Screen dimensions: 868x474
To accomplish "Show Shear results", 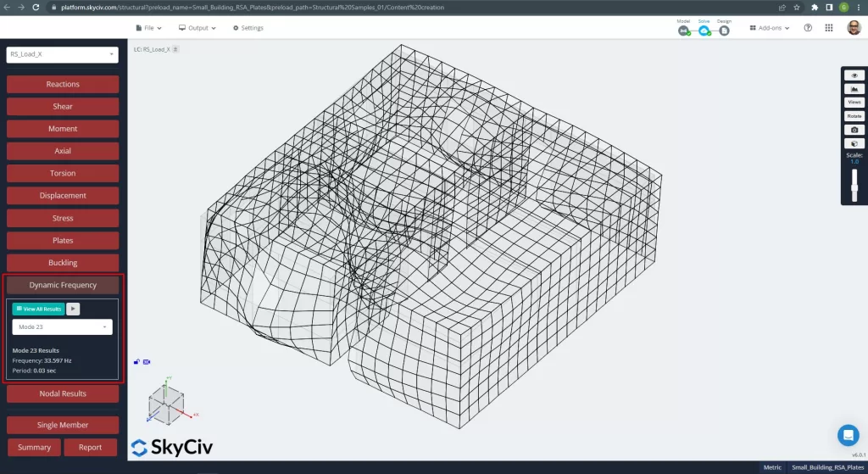I will point(63,106).
